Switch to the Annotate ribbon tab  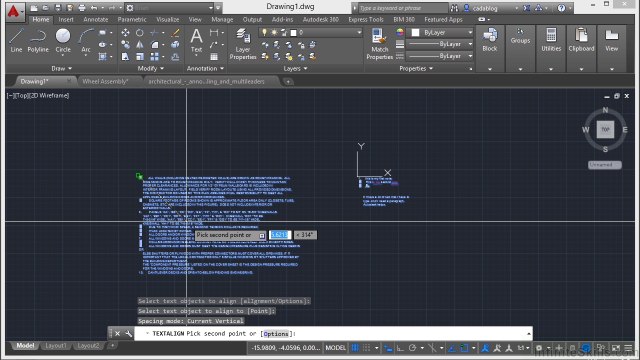click(96, 19)
